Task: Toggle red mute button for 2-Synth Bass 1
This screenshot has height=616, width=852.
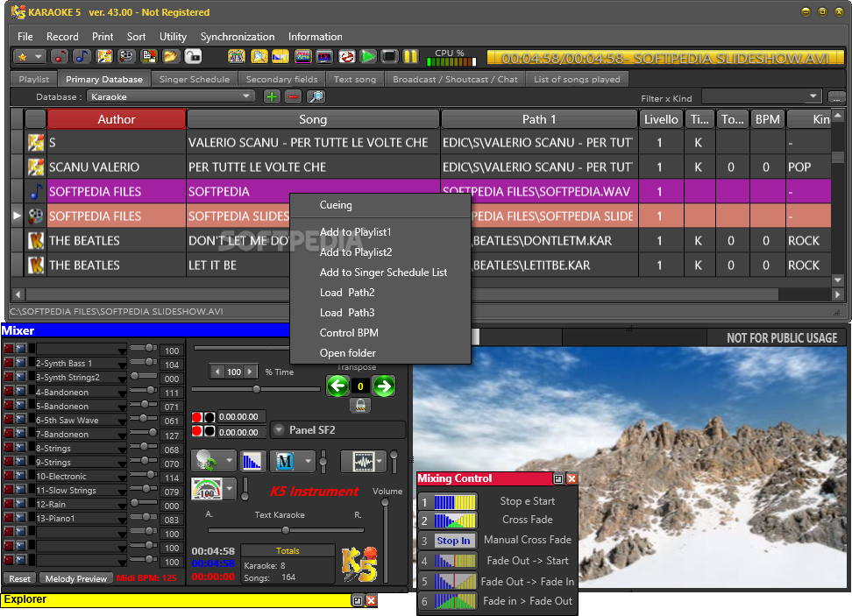Action: (x=9, y=363)
